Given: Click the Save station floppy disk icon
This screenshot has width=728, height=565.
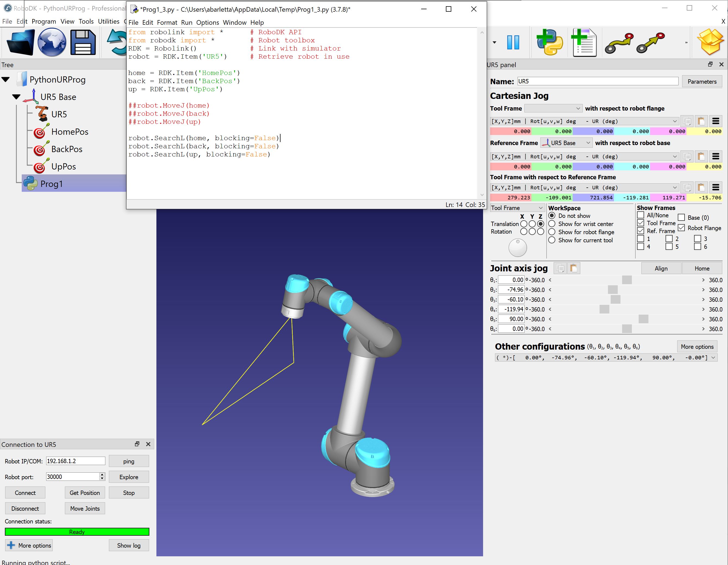Looking at the screenshot, I should tap(83, 42).
